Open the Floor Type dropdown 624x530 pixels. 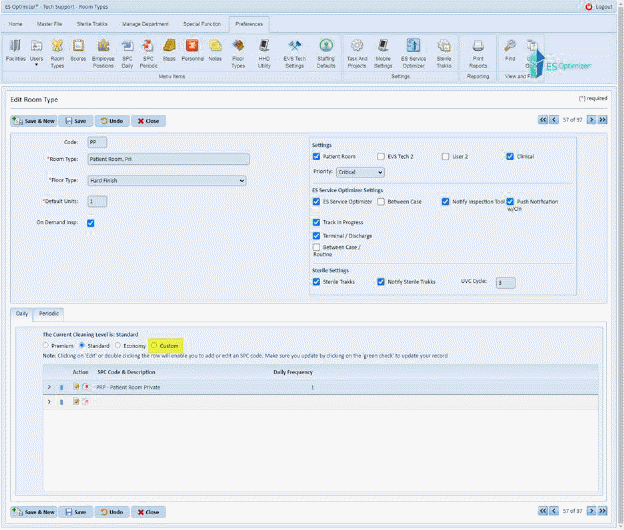(x=167, y=181)
